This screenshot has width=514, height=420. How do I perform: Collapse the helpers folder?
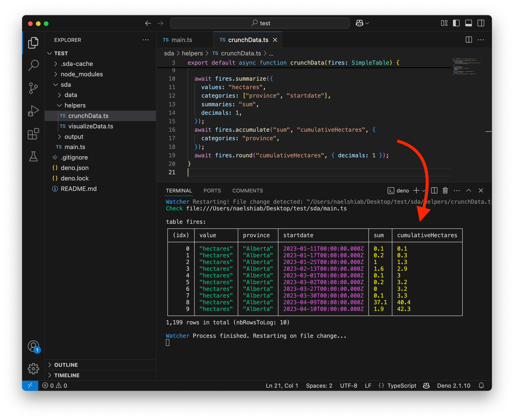[100, 105]
